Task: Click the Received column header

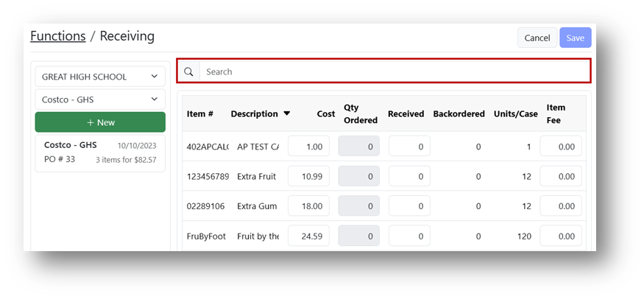Action: [x=406, y=113]
